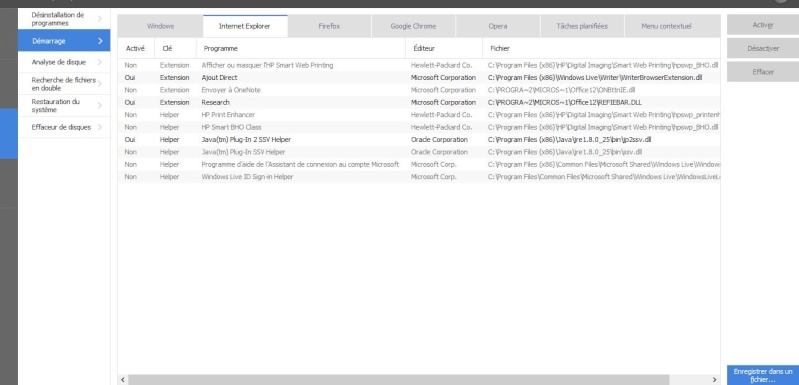Click Non in the HP Print Enhancer row
The image size is (799, 385).
tap(130, 115)
